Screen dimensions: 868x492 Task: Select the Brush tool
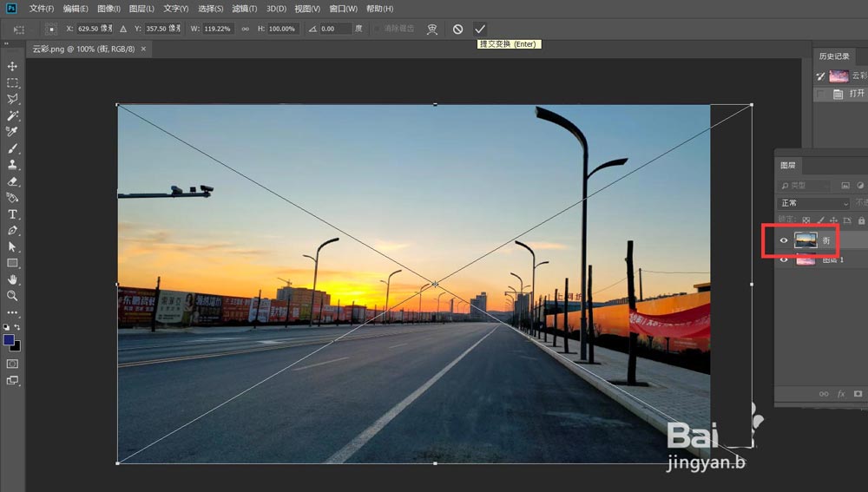click(x=12, y=148)
